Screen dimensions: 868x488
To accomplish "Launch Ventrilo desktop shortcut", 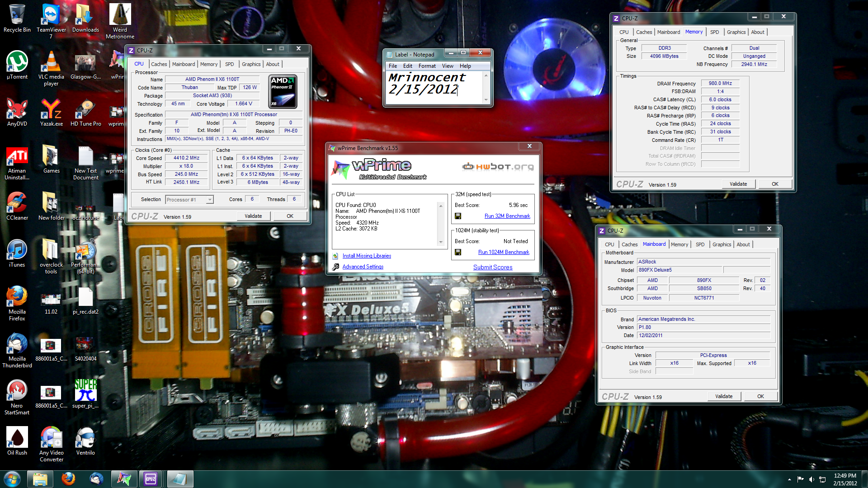I will [85, 441].
